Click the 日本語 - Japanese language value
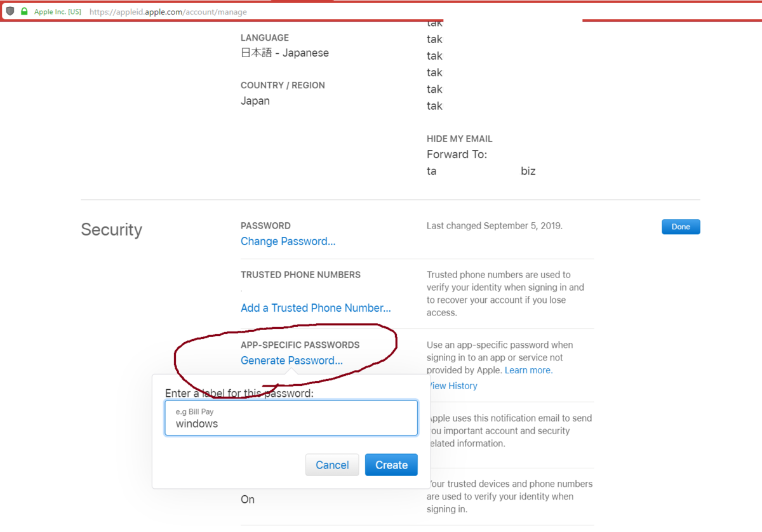The height and width of the screenshot is (532, 762). [284, 53]
